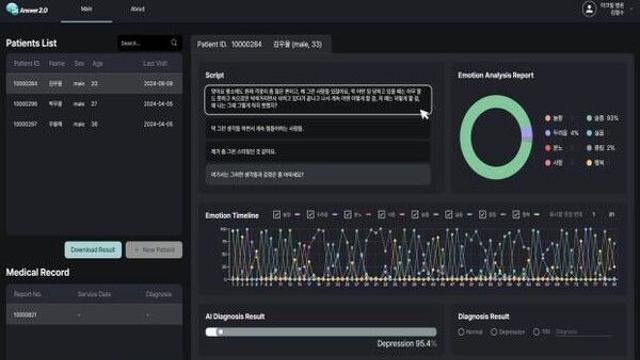Switch to the Main tab
Screen dimensions: 640x360
pos(86,9)
